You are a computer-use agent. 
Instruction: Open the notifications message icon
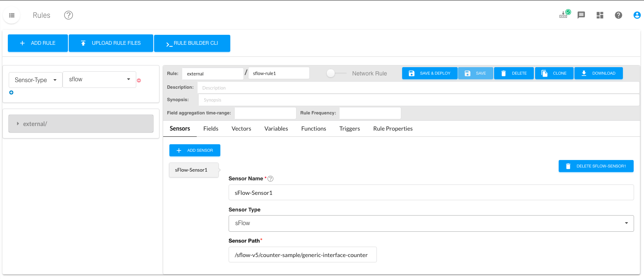581,15
